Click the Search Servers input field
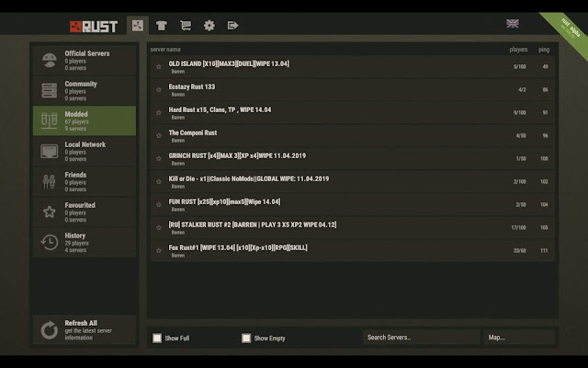Image resolution: width=588 pixels, height=368 pixels. pos(422,338)
